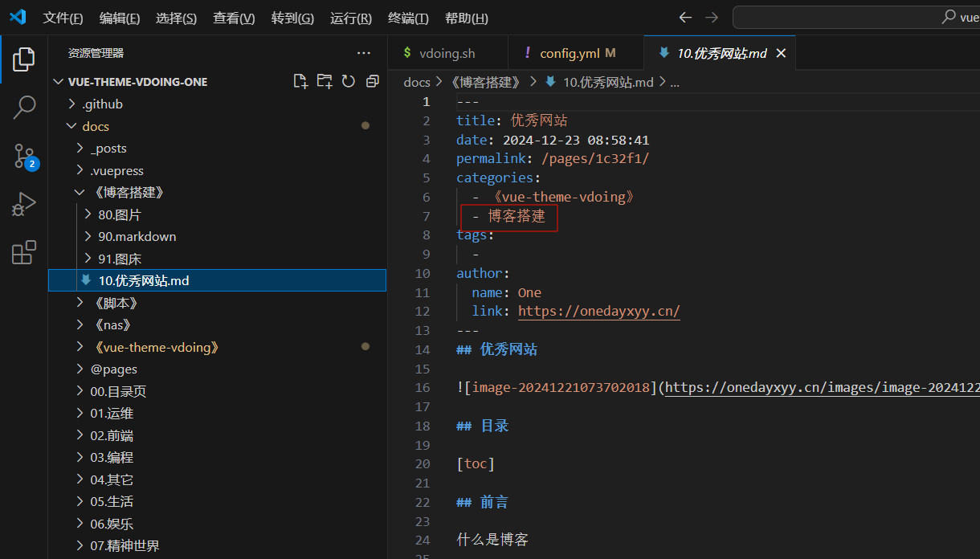Refresh the explorer file tree
This screenshot has width=980, height=559.
point(349,81)
